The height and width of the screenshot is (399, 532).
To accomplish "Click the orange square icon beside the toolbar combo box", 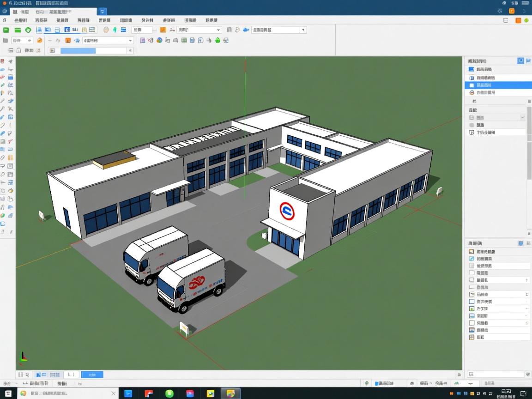I will [163, 30].
